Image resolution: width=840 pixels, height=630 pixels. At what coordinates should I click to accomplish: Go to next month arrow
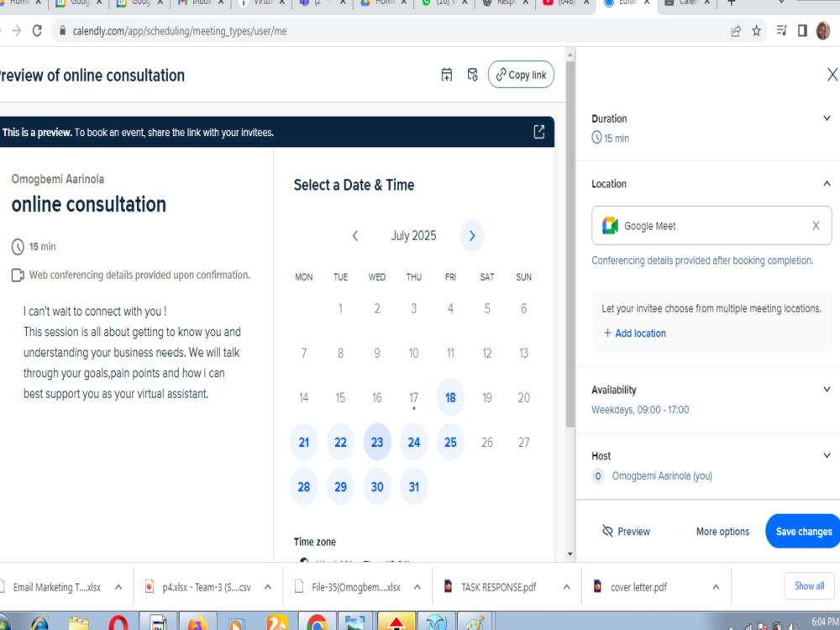472,236
